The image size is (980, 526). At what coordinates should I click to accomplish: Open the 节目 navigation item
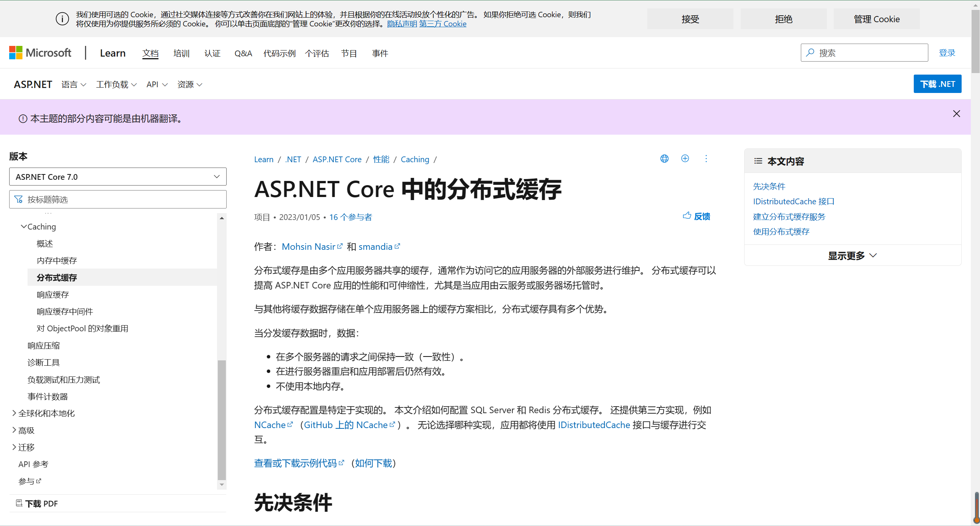point(349,53)
